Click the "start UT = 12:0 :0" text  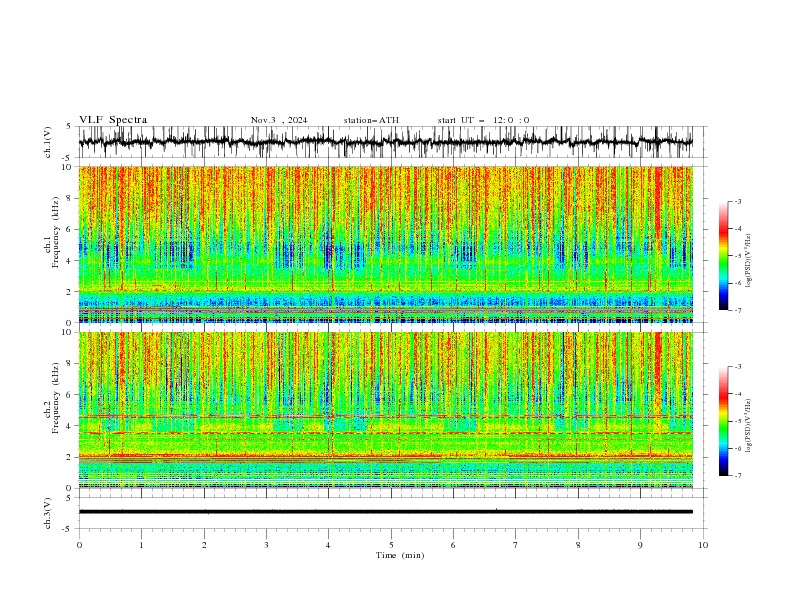[483, 120]
